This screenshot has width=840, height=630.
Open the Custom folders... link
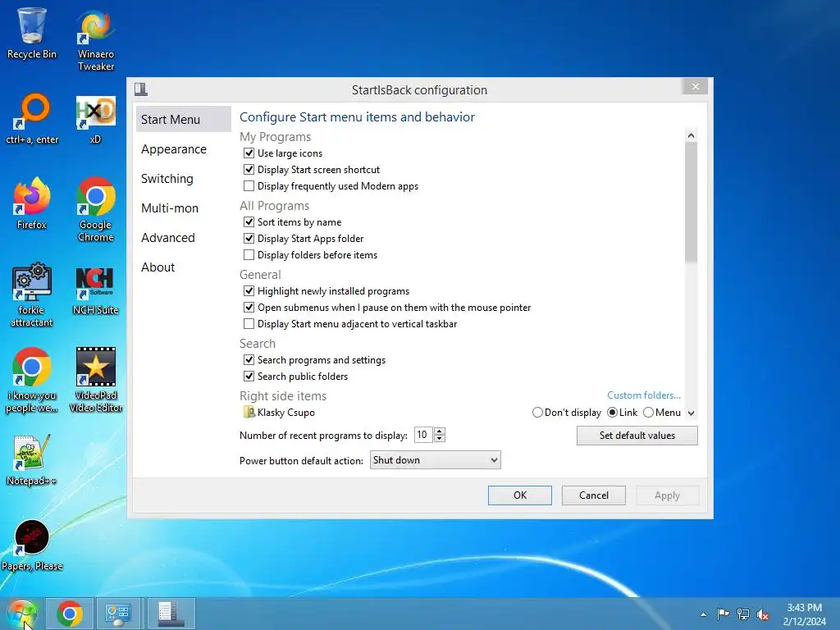click(x=644, y=395)
